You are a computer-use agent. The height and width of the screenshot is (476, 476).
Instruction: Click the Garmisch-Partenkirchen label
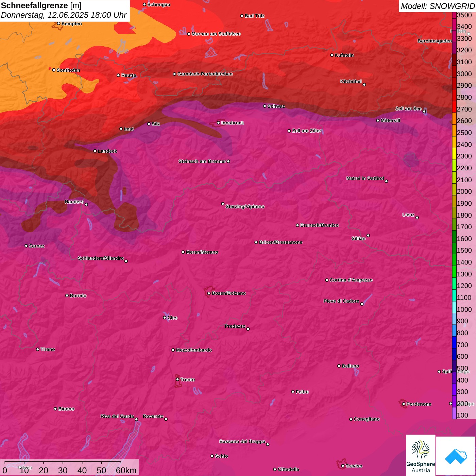[x=205, y=74]
